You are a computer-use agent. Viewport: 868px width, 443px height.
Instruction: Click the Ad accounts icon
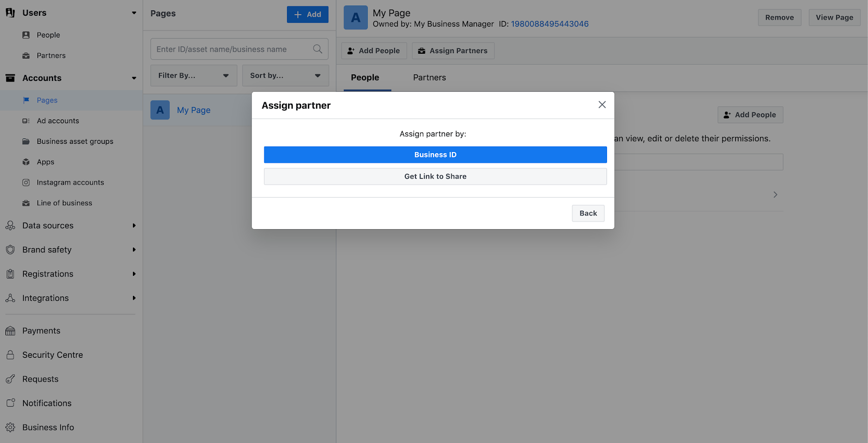[x=26, y=121]
